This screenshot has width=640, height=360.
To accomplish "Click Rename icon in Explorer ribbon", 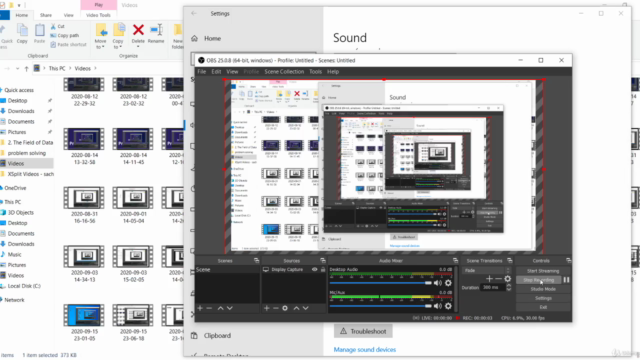I will (156, 30).
